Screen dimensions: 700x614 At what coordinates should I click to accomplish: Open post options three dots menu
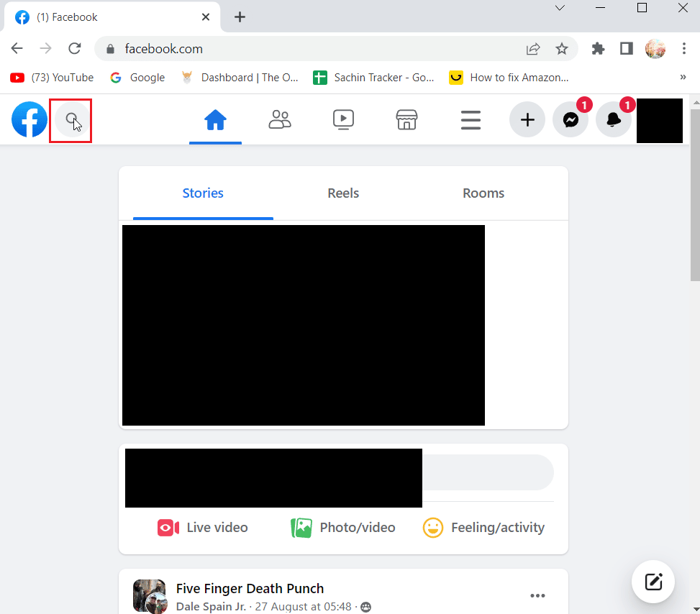537,596
